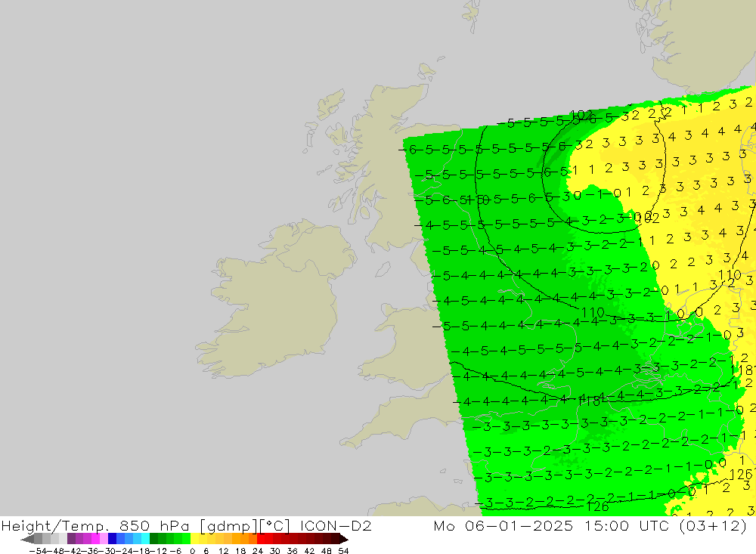
Task: Click the light pink legend swatch
Action: (x=104, y=539)
